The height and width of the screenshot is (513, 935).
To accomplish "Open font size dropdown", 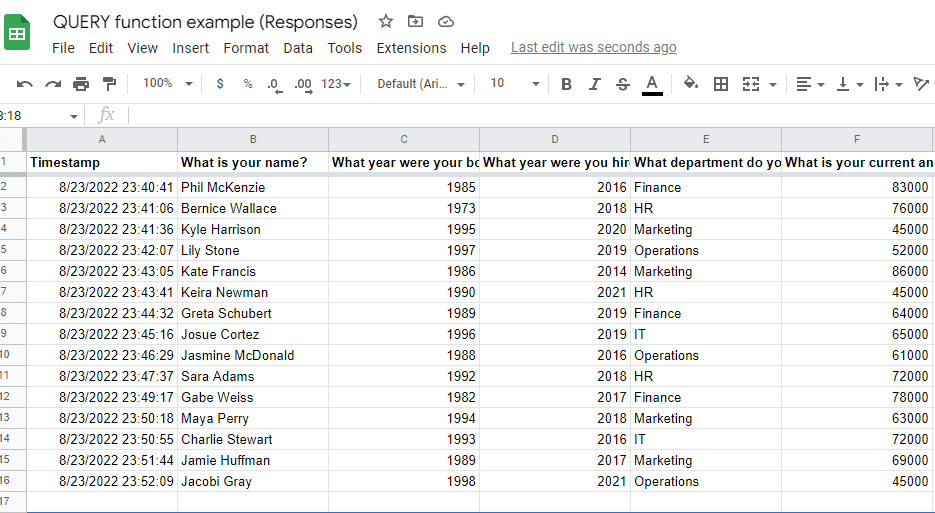I will pyautogui.click(x=515, y=84).
